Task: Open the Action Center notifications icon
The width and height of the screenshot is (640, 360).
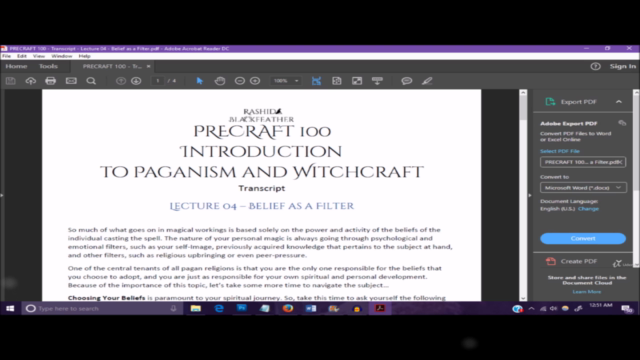Action: coord(627,309)
